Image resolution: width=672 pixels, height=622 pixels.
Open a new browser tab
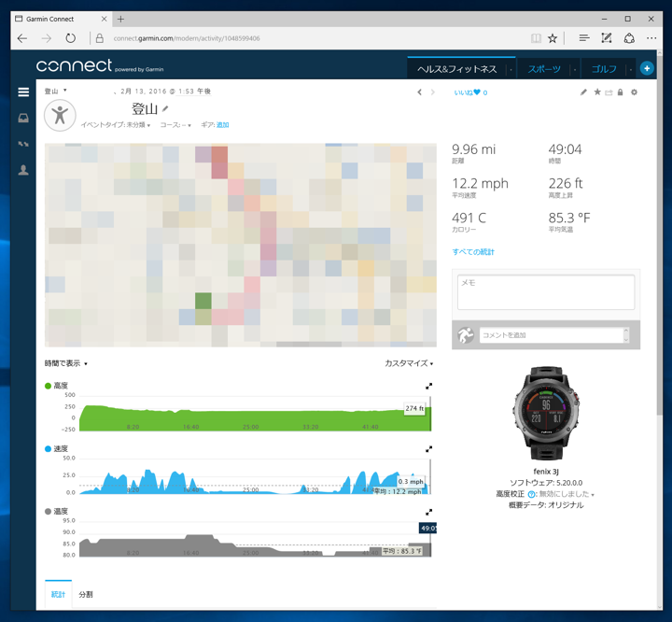pyautogui.click(x=120, y=19)
